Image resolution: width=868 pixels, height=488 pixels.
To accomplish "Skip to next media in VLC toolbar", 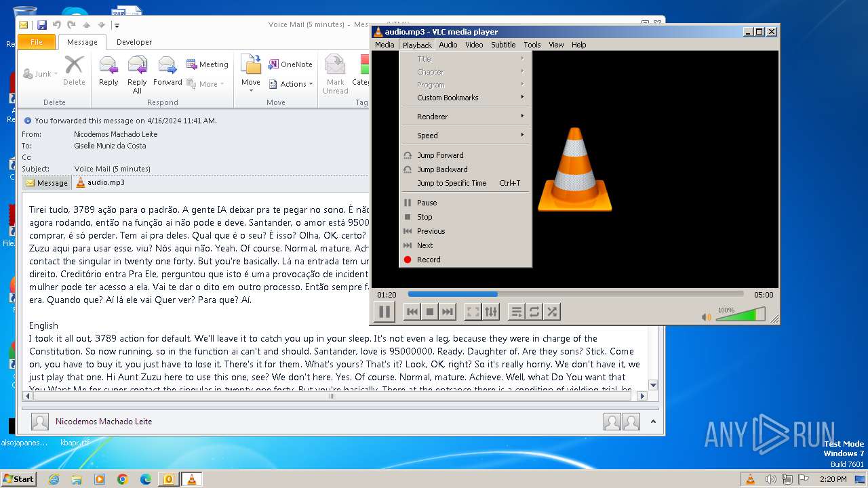I will [448, 312].
